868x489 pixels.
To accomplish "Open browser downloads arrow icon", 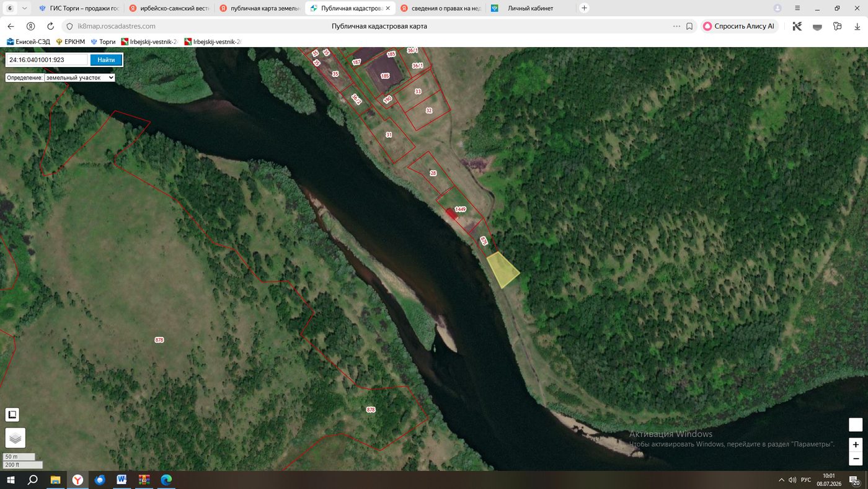I will (x=857, y=27).
